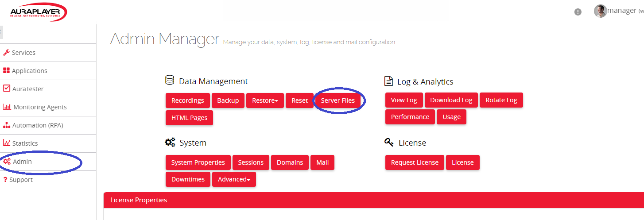Click the Support question mark icon

[5, 180]
